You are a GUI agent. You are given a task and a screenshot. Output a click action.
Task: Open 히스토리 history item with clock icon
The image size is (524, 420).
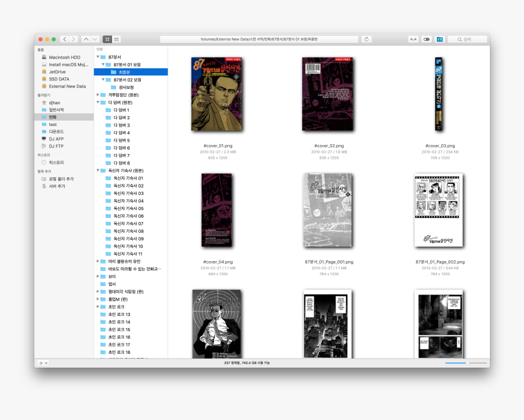point(56,163)
